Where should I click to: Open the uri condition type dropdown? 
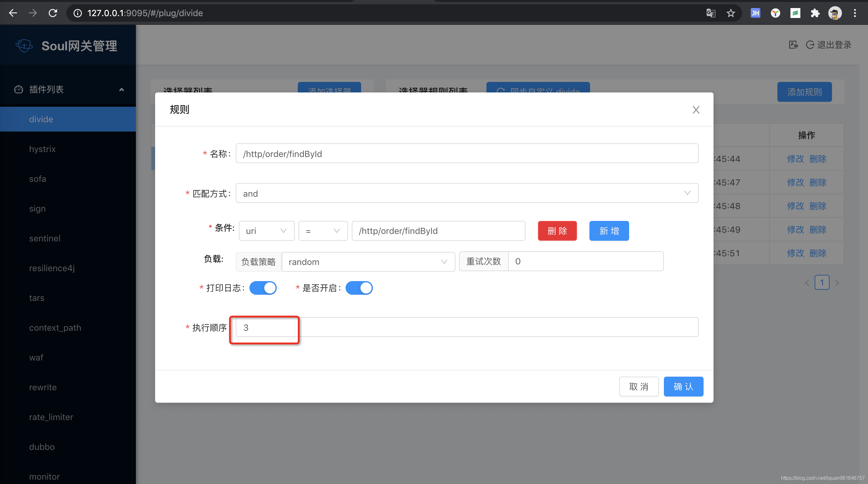tap(266, 231)
